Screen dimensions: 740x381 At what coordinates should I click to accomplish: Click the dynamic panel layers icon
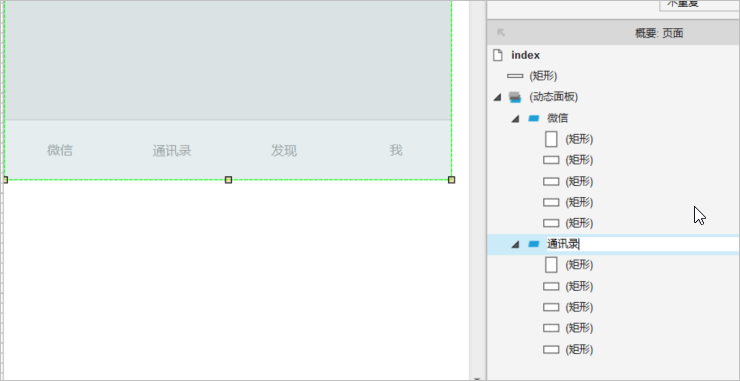click(x=515, y=97)
